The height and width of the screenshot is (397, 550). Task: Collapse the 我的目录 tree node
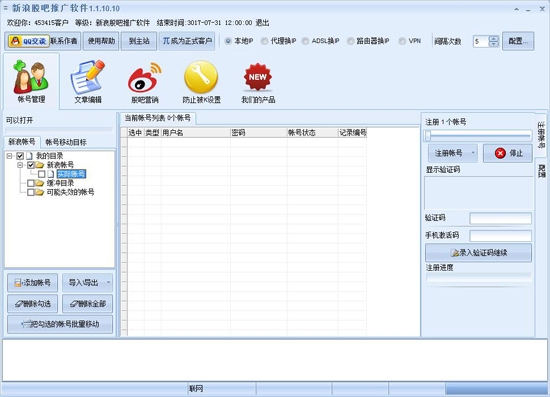point(9,156)
